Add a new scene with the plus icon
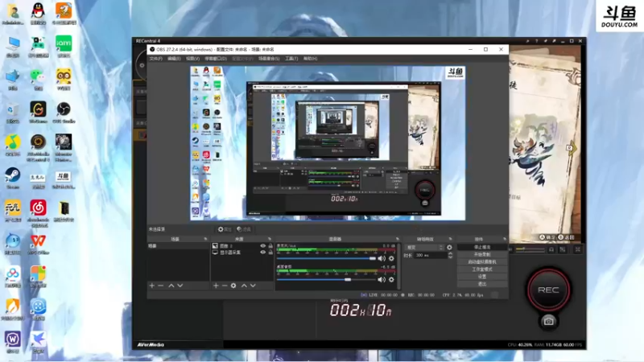 point(152,286)
